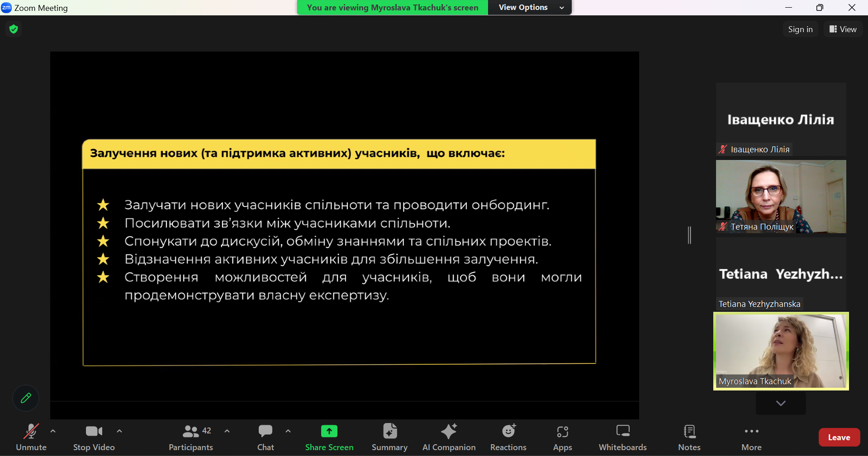Open the View Options dropdown

pyautogui.click(x=530, y=8)
